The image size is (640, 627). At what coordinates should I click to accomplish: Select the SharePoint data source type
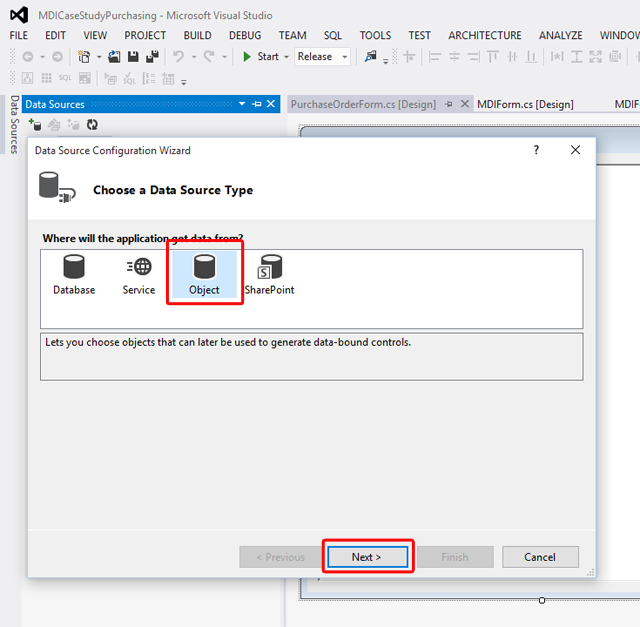point(269,274)
